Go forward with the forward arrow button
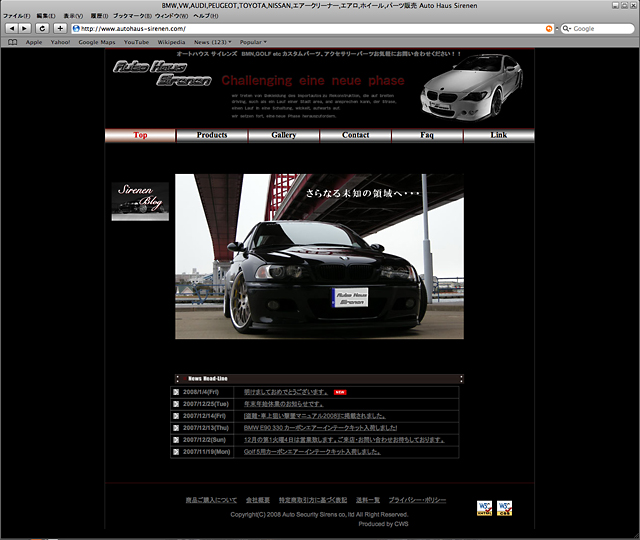640x540 pixels. click(25, 28)
